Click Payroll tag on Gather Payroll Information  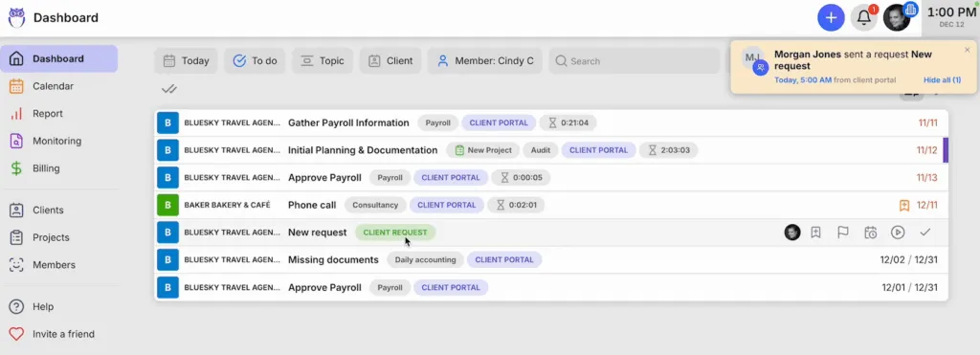437,123
